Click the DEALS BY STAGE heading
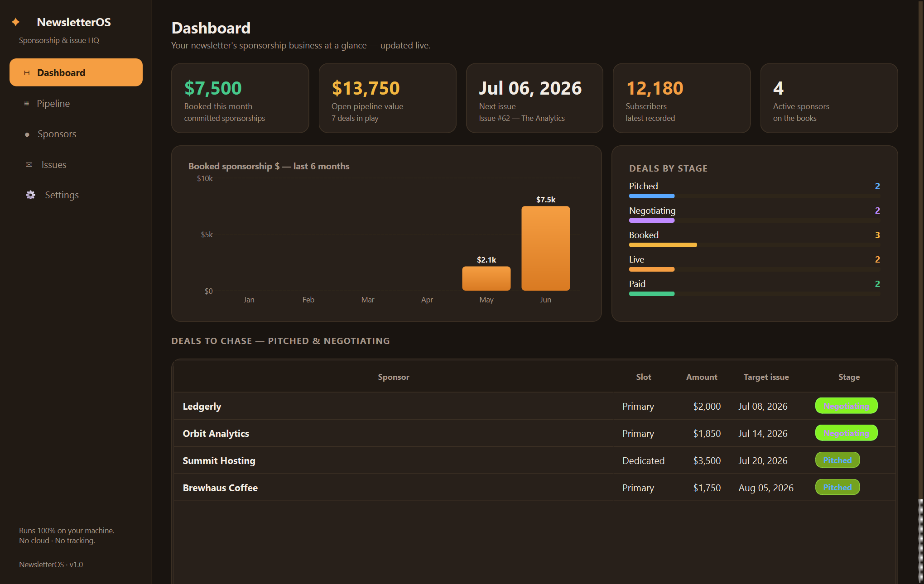924x584 pixels. [668, 168]
